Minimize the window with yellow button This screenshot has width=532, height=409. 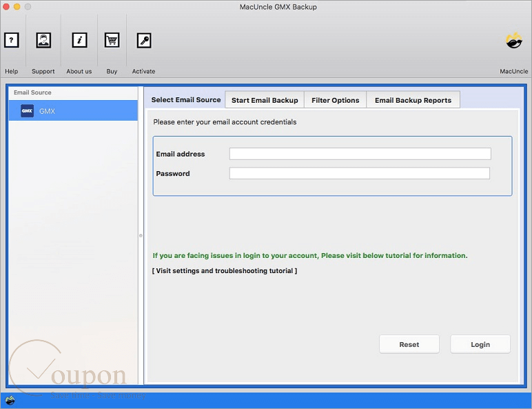[17, 7]
